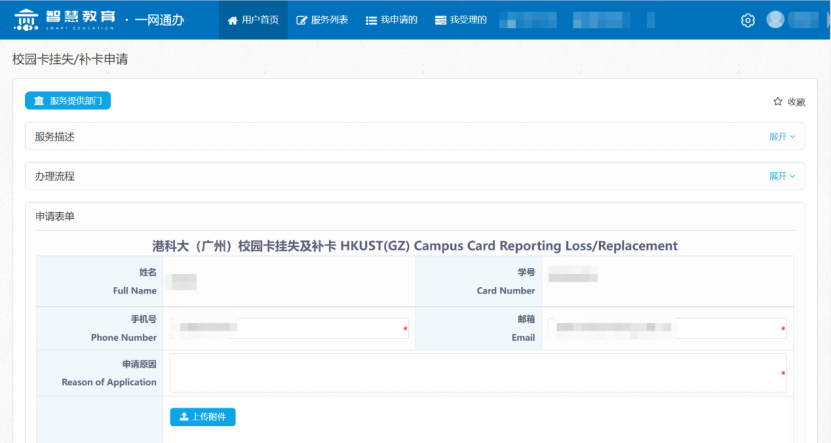The image size is (831, 443).
Task: Click the Reason of Application text box
Action: pos(477,372)
